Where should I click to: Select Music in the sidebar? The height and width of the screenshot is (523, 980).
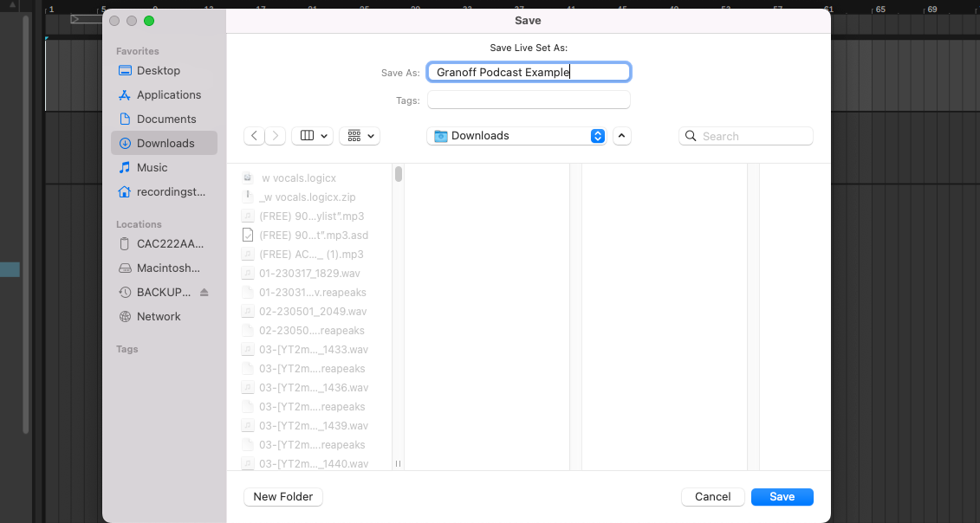click(152, 168)
